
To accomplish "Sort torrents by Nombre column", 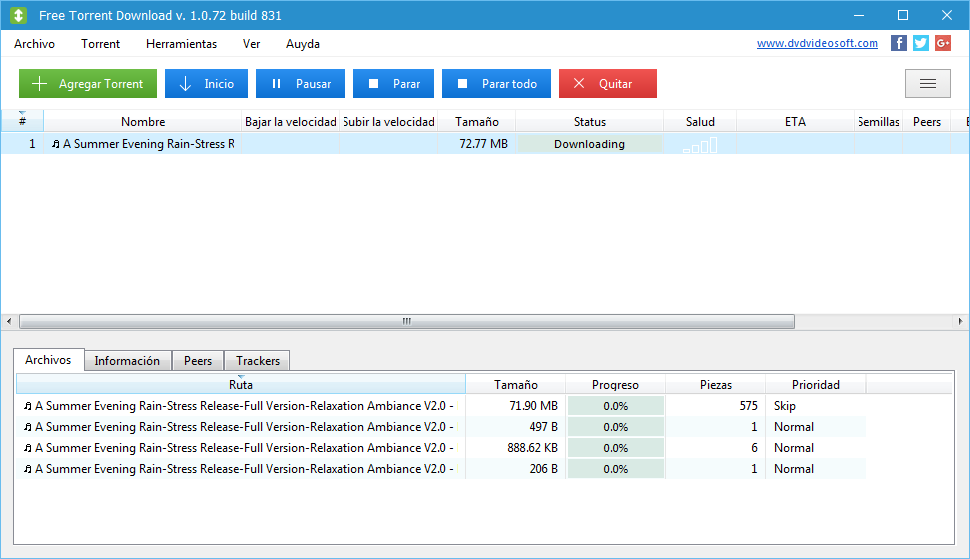I will point(143,121).
